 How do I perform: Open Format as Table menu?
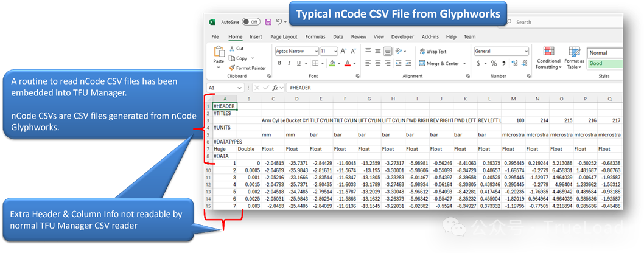pyautogui.click(x=574, y=58)
